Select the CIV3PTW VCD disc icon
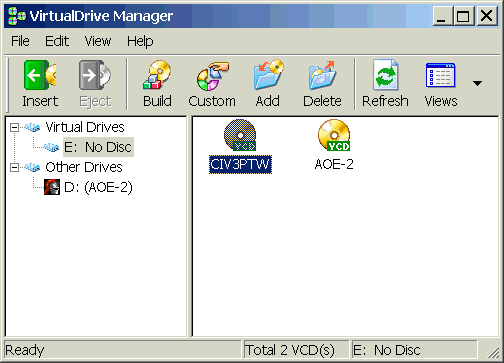Image resolution: width=504 pixels, height=363 pixels. click(240, 135)
